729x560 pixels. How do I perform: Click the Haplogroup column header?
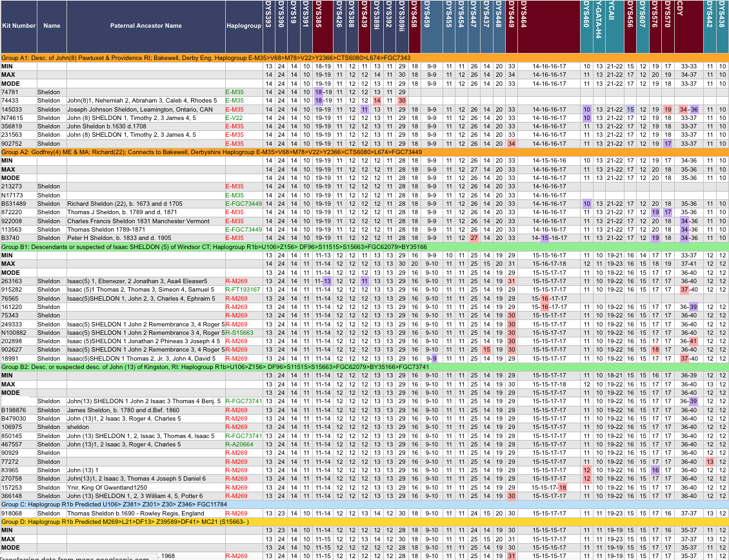244,26
